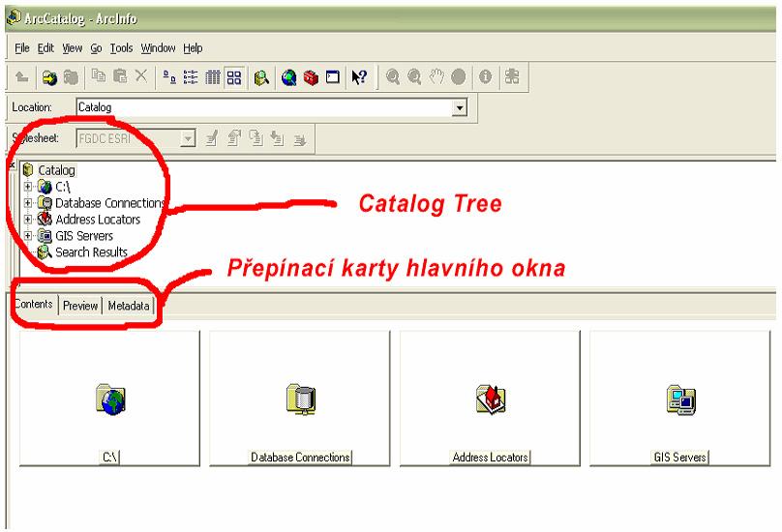The width and height of the screenshot is (782, 532).
Task: Select the Thumbnails view icon
Action: (x=234, y=77)
